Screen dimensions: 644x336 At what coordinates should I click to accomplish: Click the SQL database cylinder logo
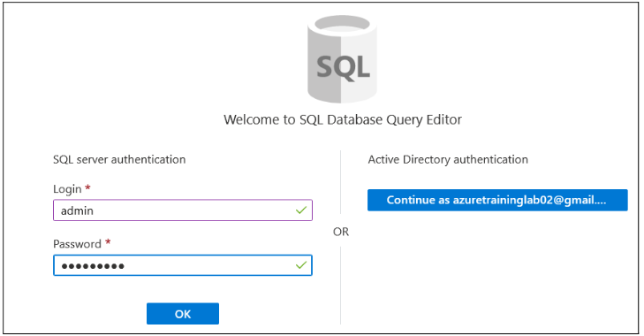tap(342, 58)
